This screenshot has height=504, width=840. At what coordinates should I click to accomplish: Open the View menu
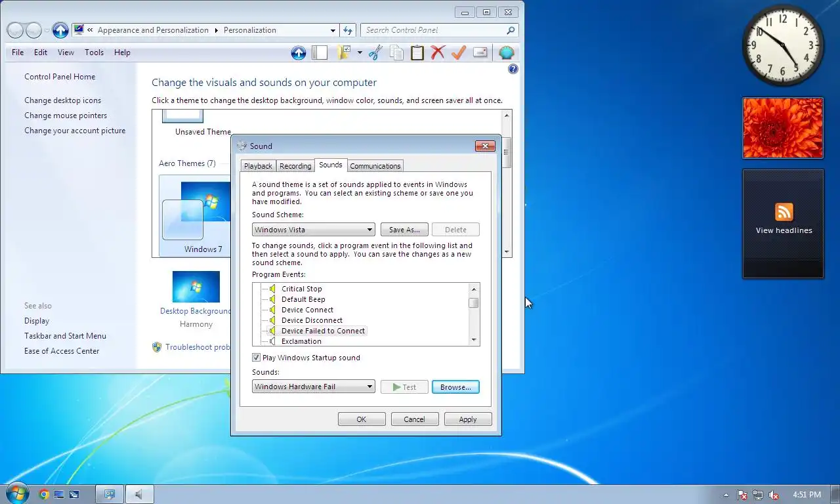tap(66, 52)
